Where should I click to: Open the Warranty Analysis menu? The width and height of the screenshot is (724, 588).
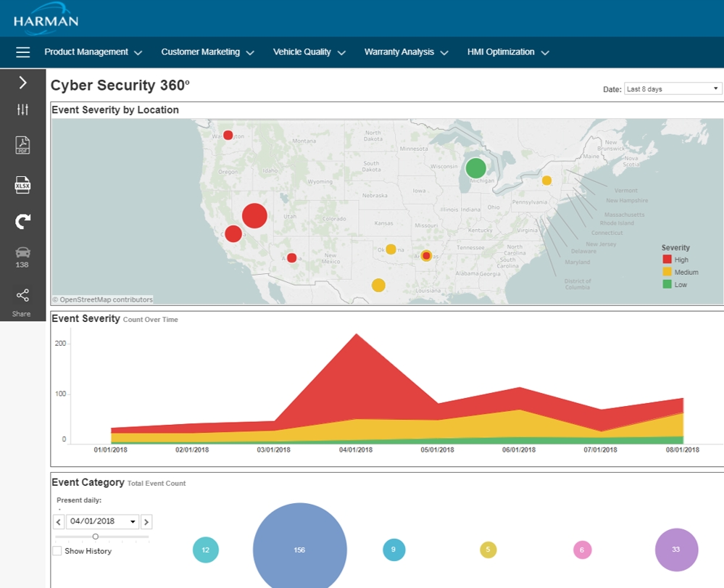(399, 51)
